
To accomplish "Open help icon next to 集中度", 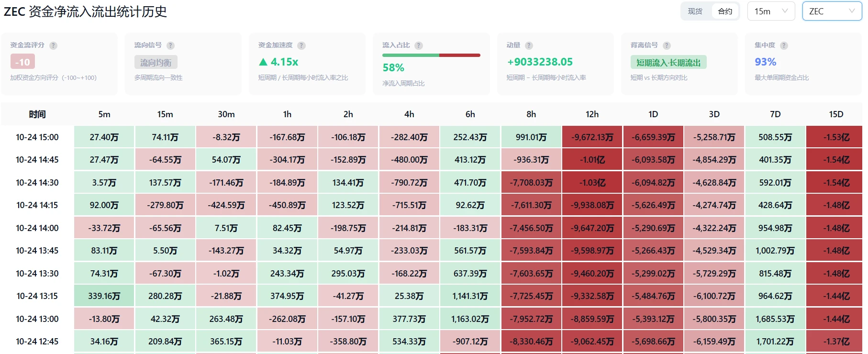I will point(784,45).
